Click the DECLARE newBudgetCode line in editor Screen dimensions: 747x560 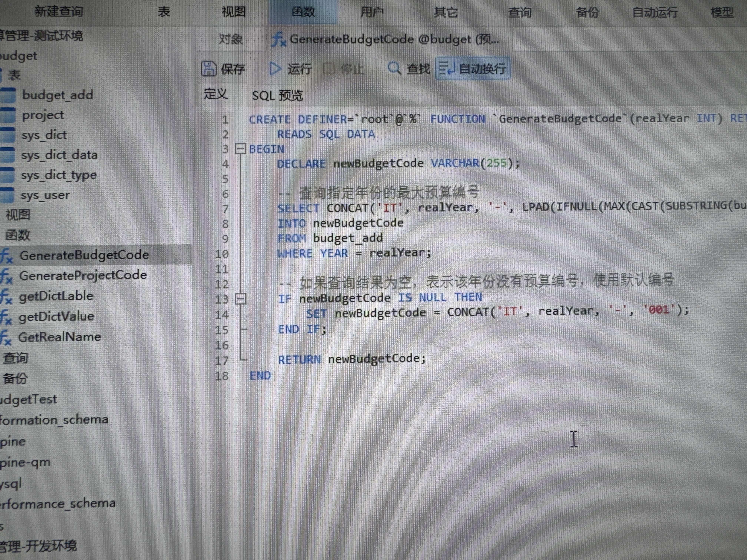click(399, 163)
